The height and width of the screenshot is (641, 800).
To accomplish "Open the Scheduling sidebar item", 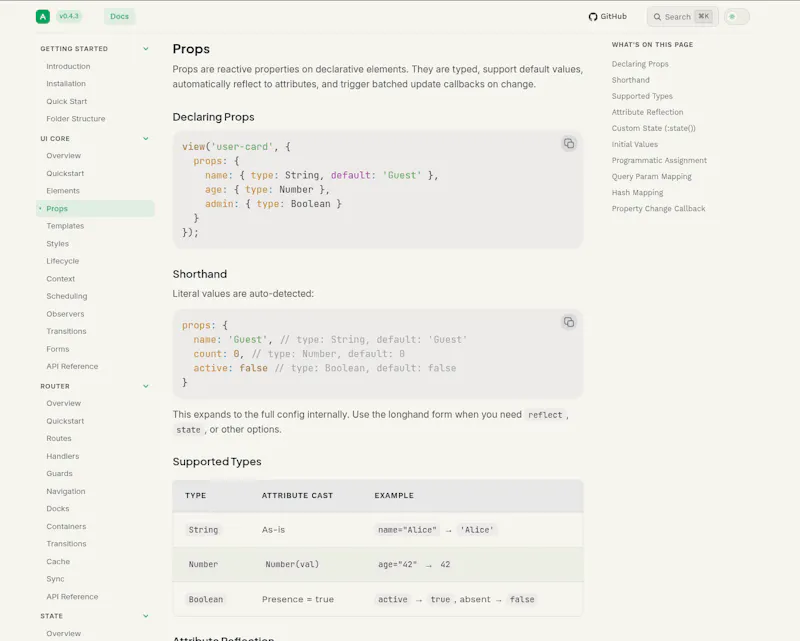I will pyautogui.click(x=67, y=296).
